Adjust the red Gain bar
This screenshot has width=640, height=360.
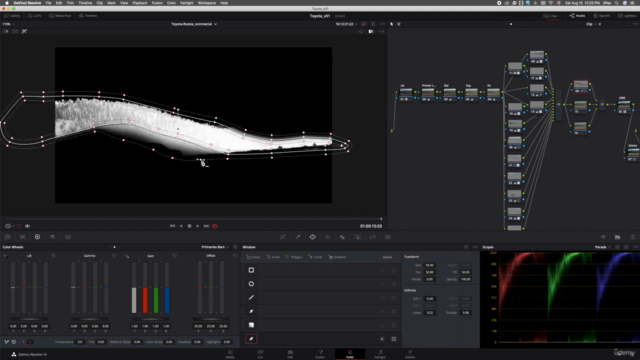pos(145,288)
